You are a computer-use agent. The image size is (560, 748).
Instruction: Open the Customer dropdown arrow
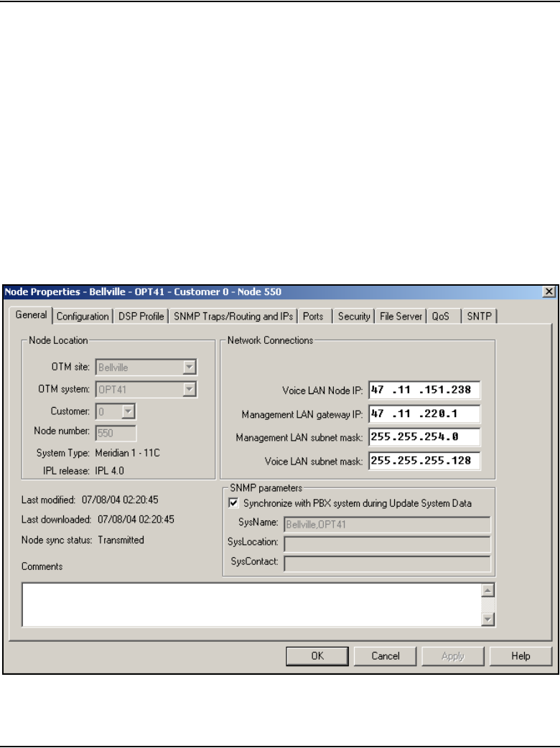click(129, 411)
